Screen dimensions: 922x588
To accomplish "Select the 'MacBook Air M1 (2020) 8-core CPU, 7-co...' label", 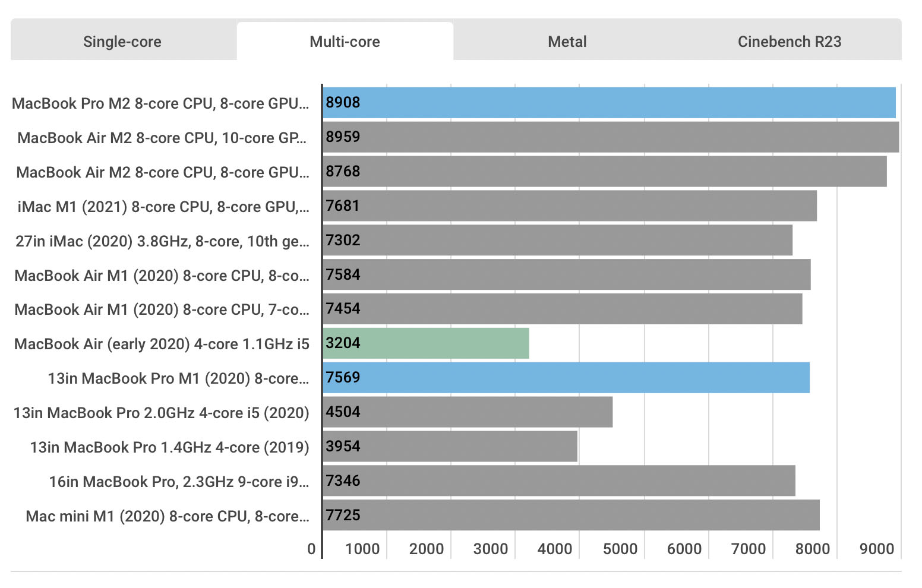I will [162, 309].
